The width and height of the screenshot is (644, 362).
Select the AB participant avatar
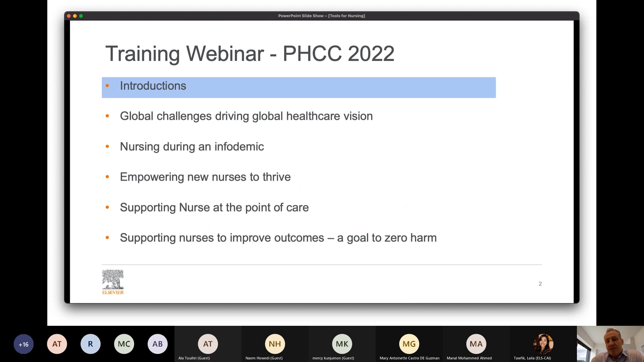[x=158, y=344]
